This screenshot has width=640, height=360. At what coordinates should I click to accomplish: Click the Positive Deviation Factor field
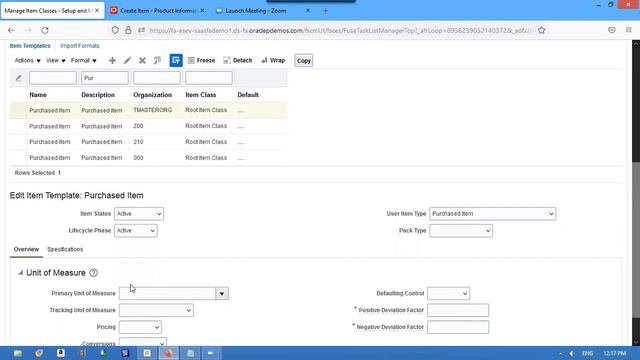pyautogui.click(x=458, y=310)
